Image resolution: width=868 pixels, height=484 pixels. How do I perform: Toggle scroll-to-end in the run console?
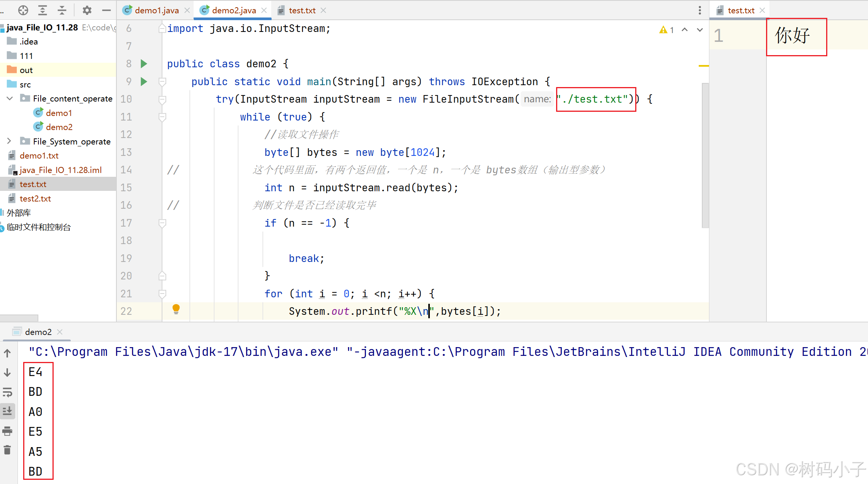click(x=7, y=411)
